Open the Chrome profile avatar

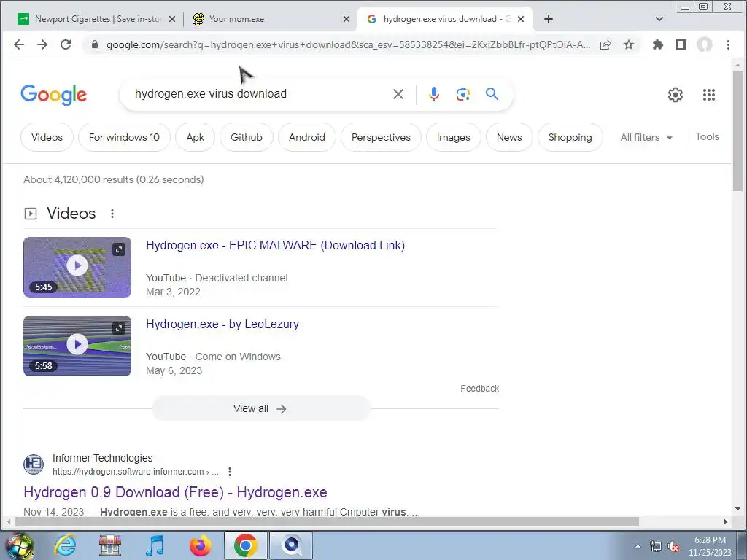[705, 44]
